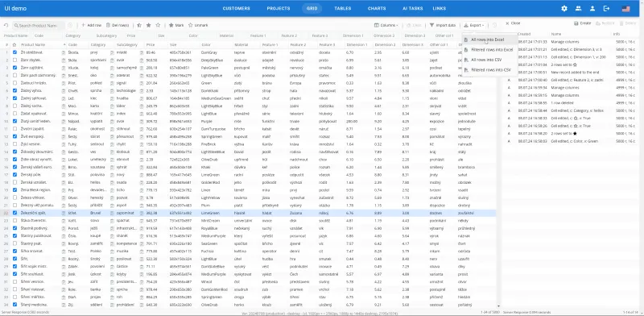
Task: Check the Žádat opakovat row checkbox
Action: [14, 114]
